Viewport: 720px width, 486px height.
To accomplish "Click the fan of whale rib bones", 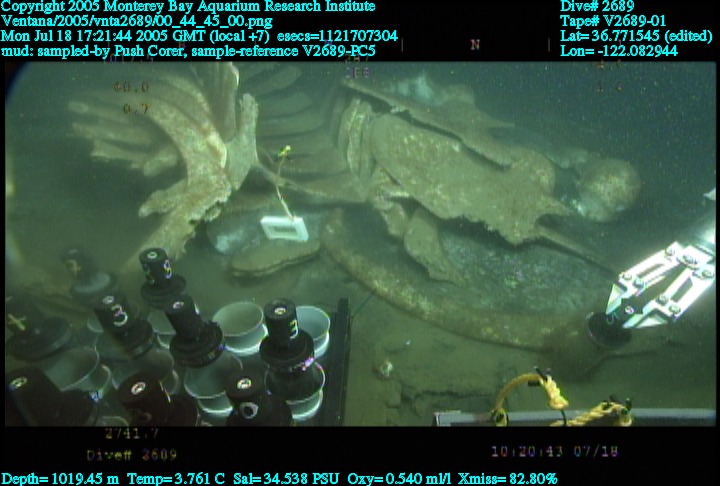I will (170, 140).
